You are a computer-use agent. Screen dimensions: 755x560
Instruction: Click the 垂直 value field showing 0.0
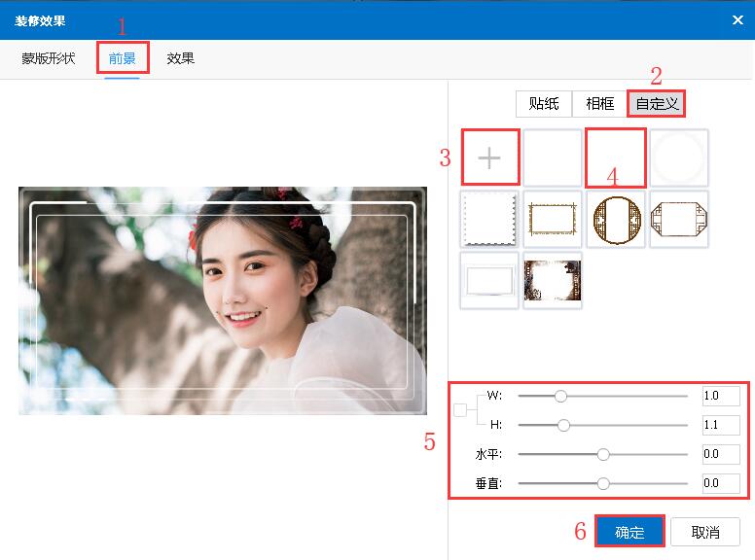[x=721, y=483]
